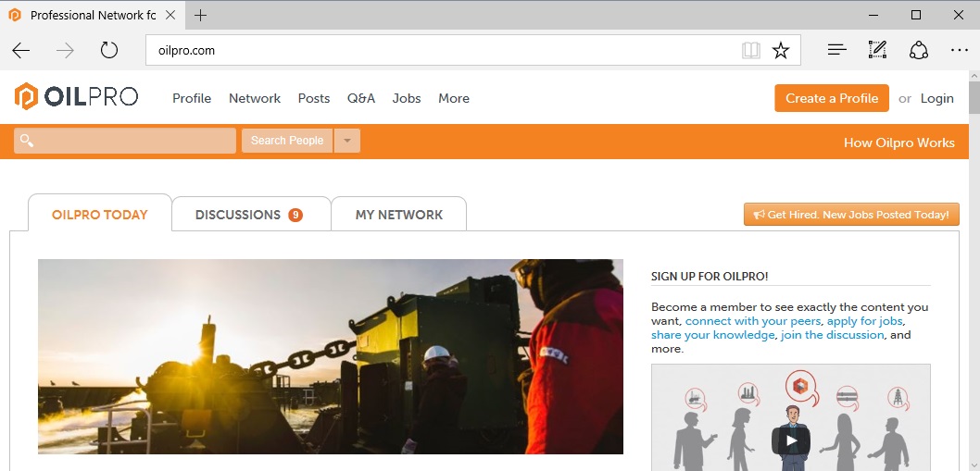
Task: Open the More actions ellipsis menu
Action: pyautogui.click(x=960, y=50)
